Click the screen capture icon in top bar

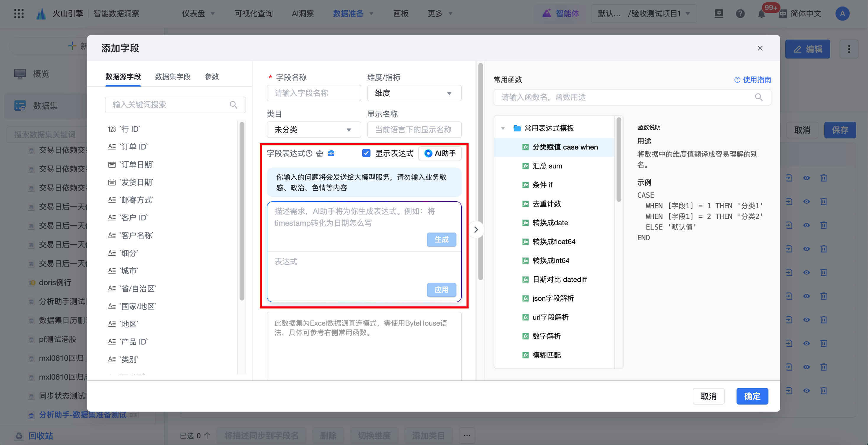click(x=719, y=14)
